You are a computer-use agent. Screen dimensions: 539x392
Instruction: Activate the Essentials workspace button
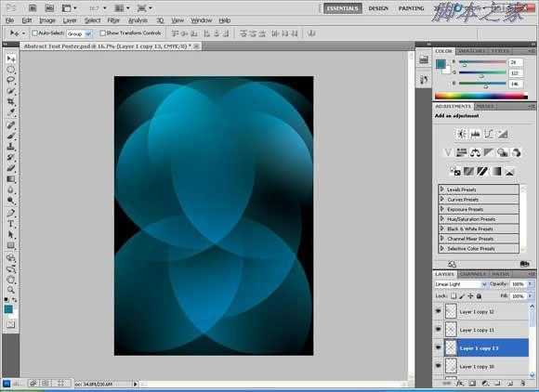(x=342, y=8)
